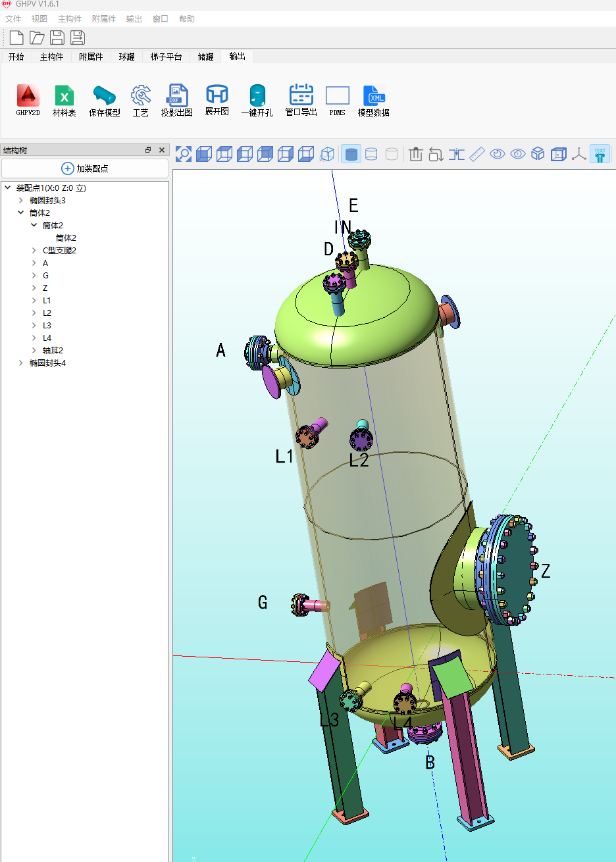Open the 展开图 tool
This screenshot has height=862, width=616.
(217, 101)
